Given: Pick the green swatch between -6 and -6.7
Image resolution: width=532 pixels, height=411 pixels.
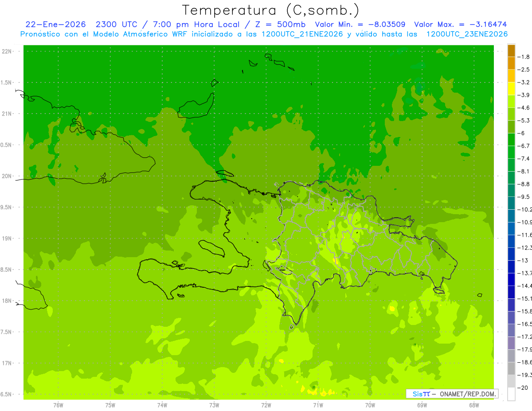Looking at the screenshot, I should coord(511,140).
